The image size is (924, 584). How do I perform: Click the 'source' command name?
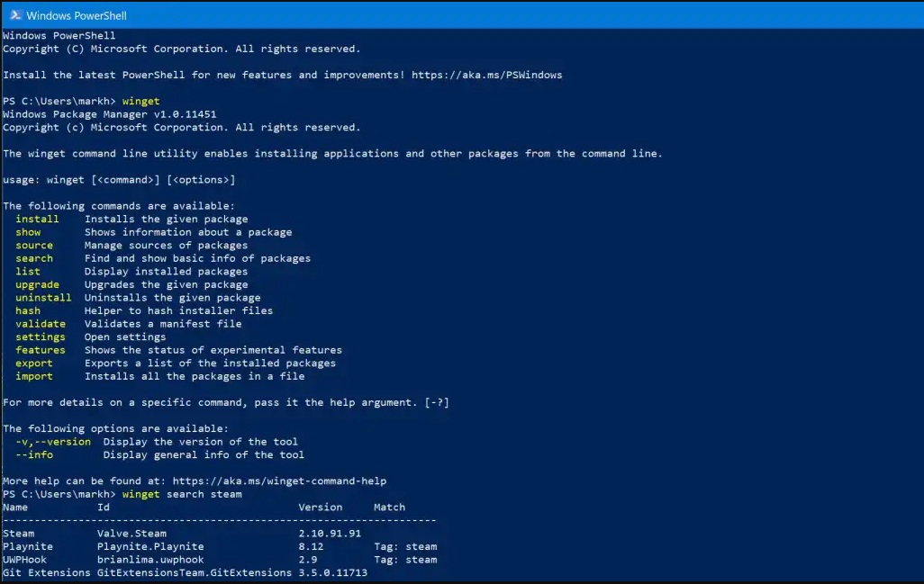click(34, 245)
